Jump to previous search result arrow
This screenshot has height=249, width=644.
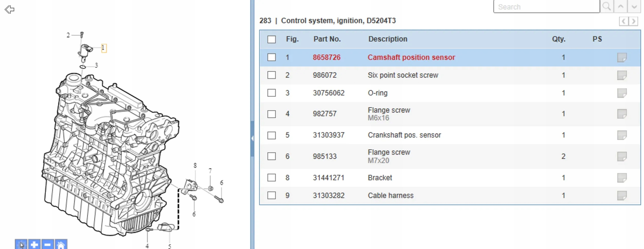(x=621, y=6)
